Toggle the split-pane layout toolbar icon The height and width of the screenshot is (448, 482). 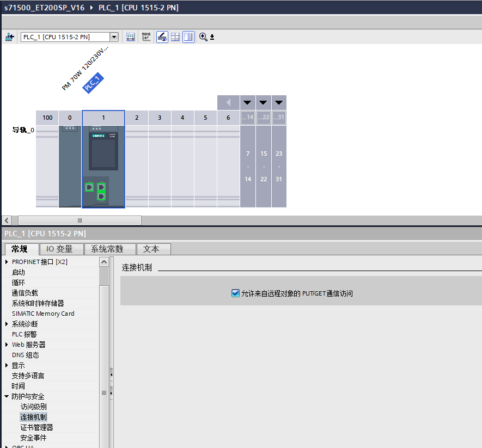click(188, 37)
